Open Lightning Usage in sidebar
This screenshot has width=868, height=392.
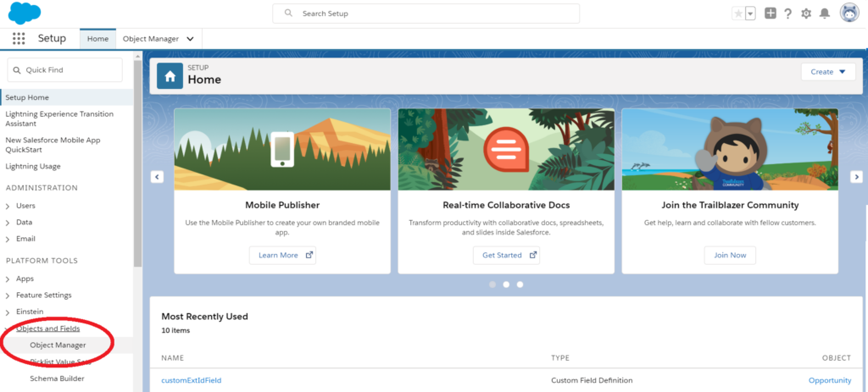[x=33, y=167]
